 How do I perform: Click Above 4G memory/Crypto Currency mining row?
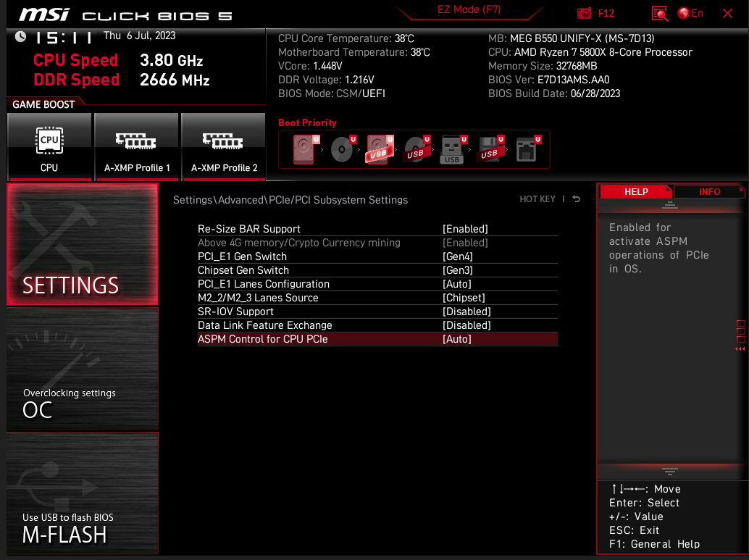(377, 243)
